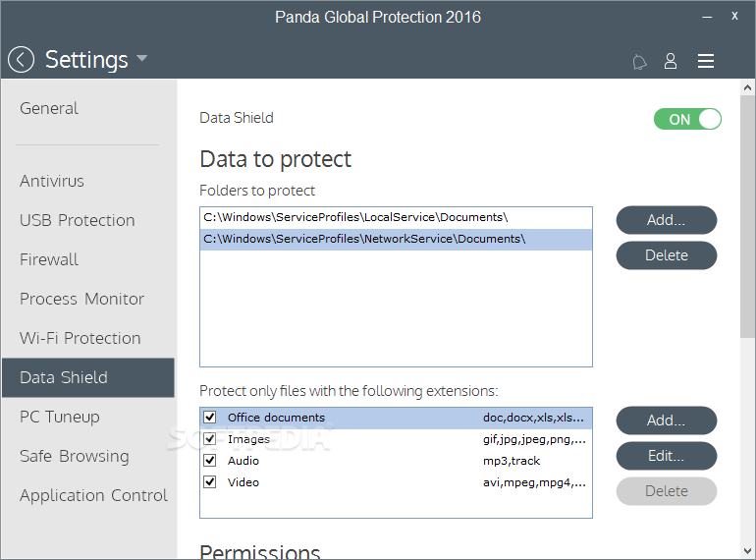Go to Firewall settings
This screenshot has width=756, height=560.
49,259
